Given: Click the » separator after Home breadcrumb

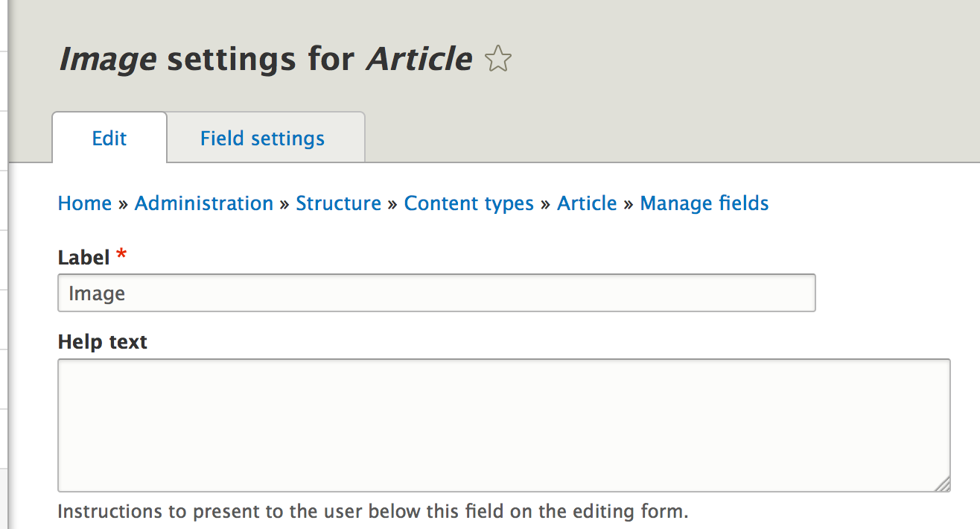Looking at the screenshot, I should click(123, 204).
